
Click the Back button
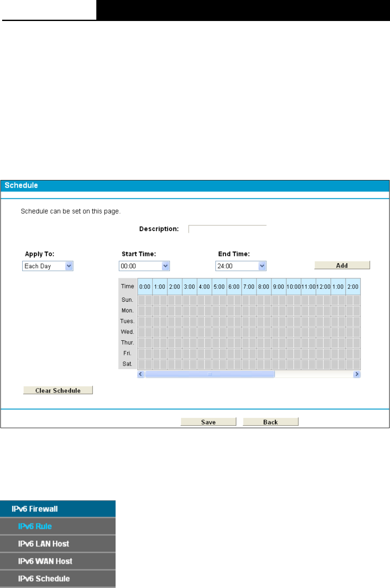tap(271, 422)
